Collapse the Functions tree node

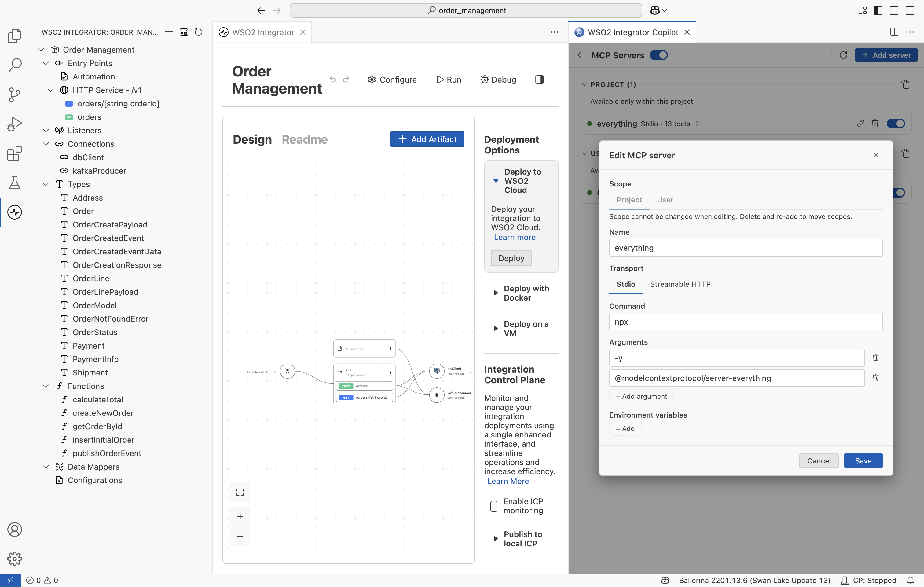coord(46,386)
